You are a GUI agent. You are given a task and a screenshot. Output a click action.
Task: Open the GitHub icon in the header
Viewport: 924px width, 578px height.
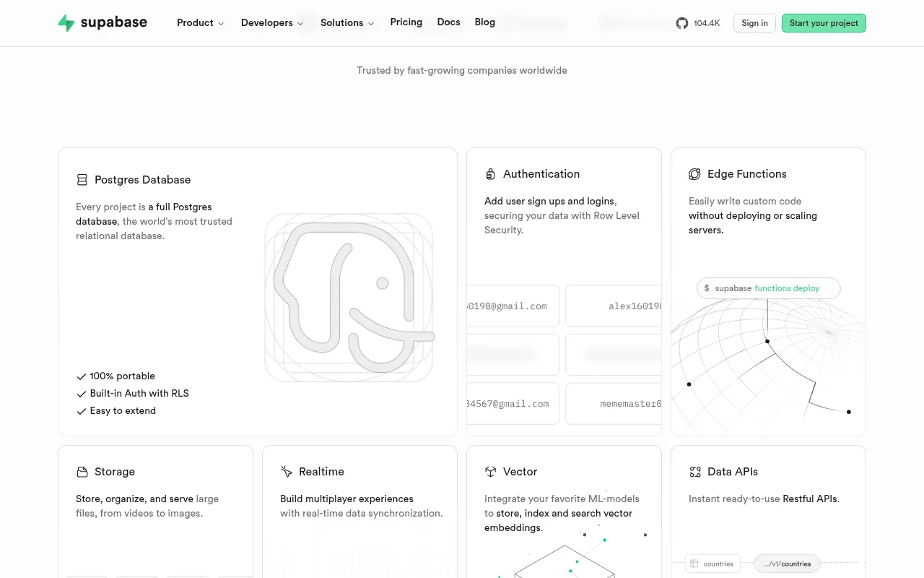point(682,23)
